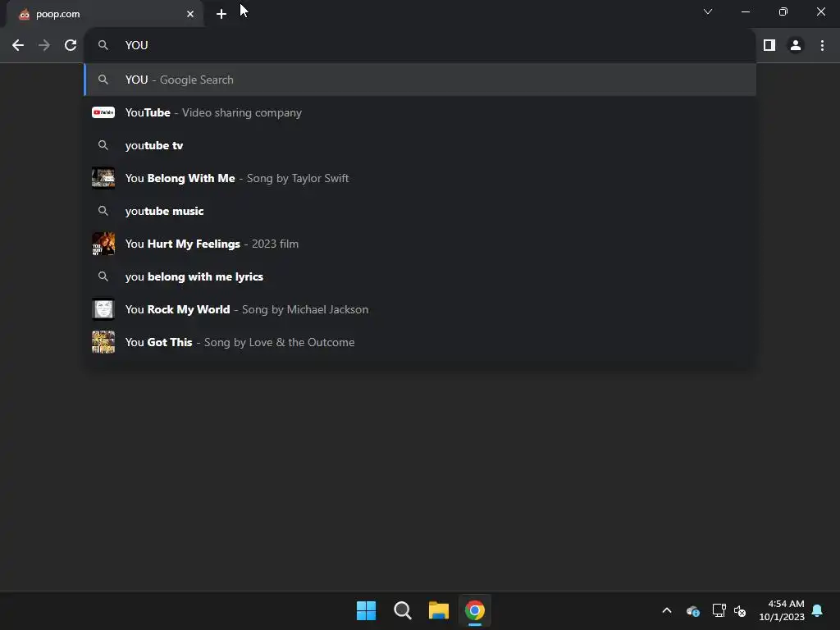This screenshot has width=840, height=630.
Task: Reload the current page
Action: [x=71, y=46]
